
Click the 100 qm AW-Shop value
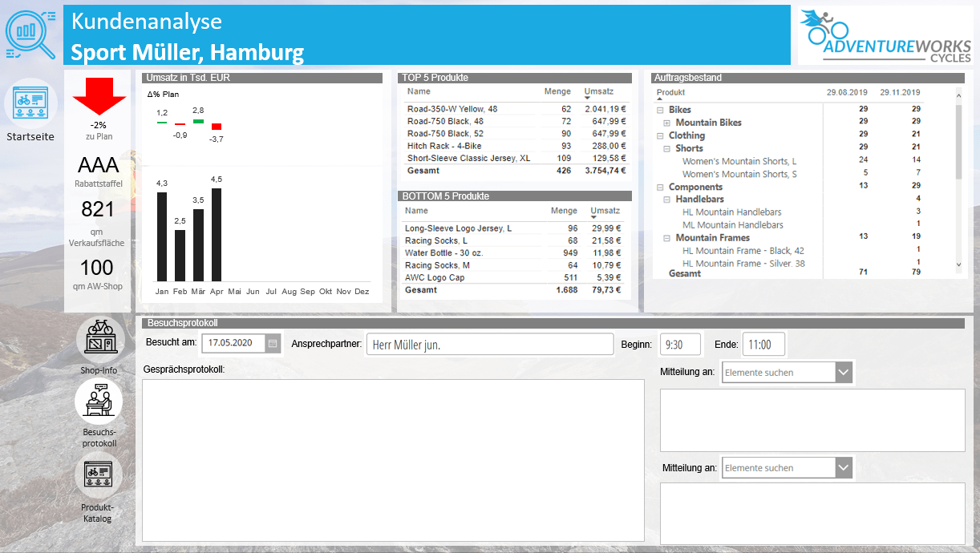pyautogui.click(x=99, y=268)
